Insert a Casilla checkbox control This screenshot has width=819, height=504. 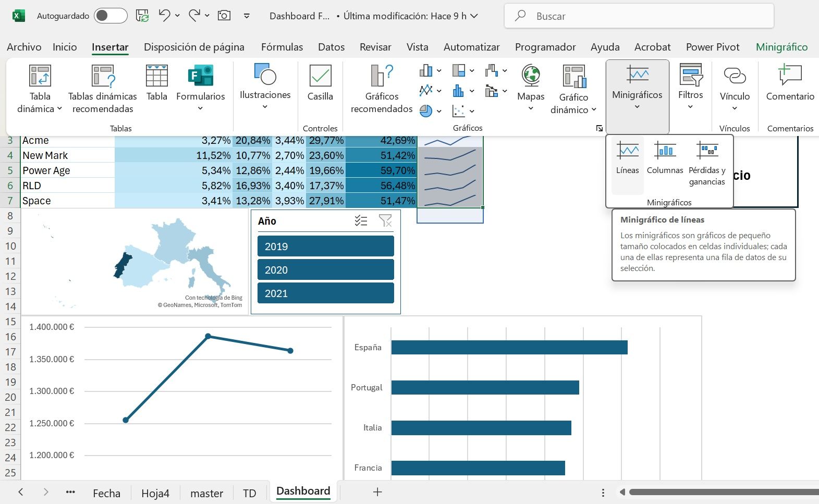[320, 83]
